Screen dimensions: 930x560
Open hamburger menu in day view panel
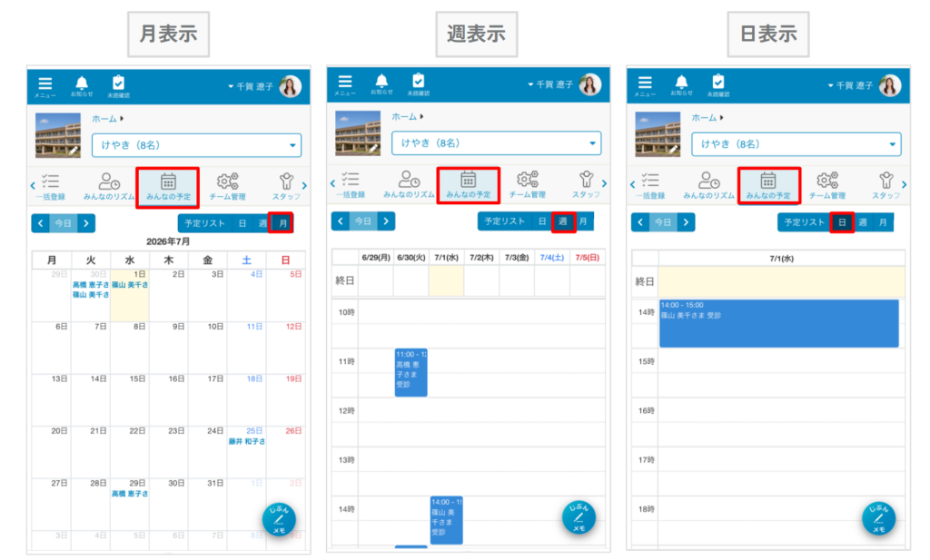coord(645,86)
